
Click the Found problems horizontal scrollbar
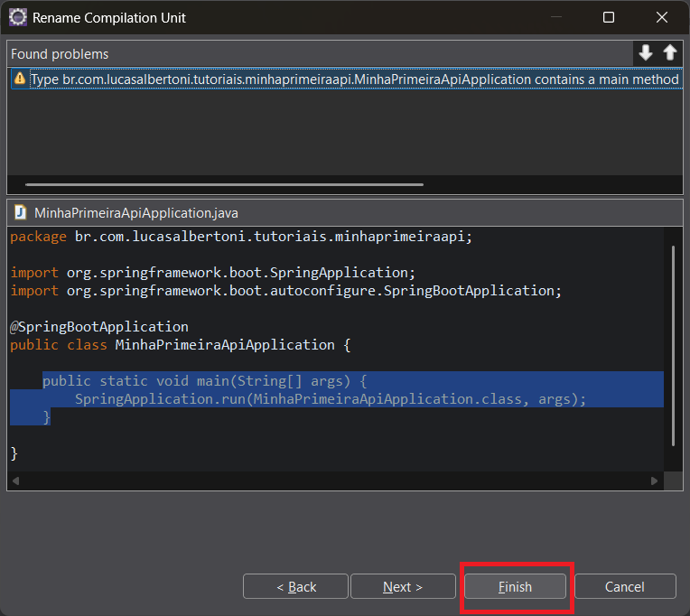click(x=224, y=184)
